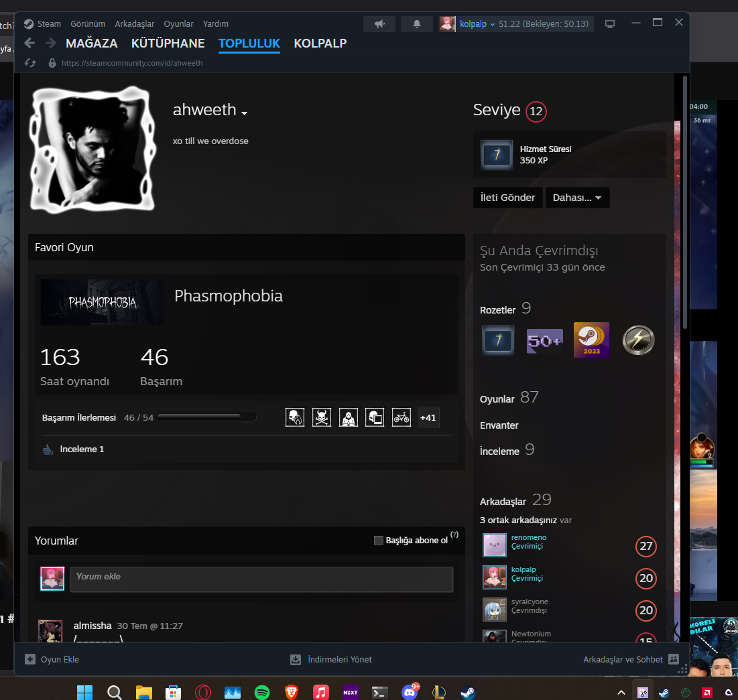Click the Phasmophobia game thumbnail
Image resolution: width=738 pixels, height=700 pixels.
(102, 303)
